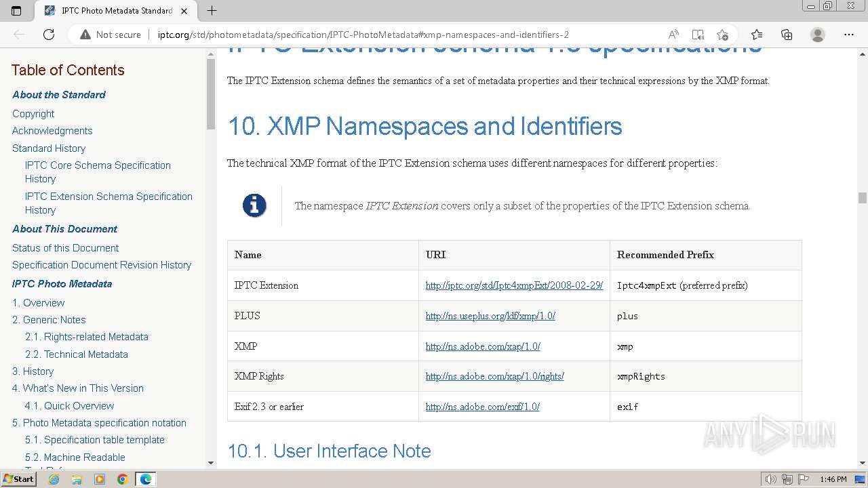Viewport: 868px width, 488px height.
Task: Follow the PLUS namespace URI link
Action: [490, 316]
